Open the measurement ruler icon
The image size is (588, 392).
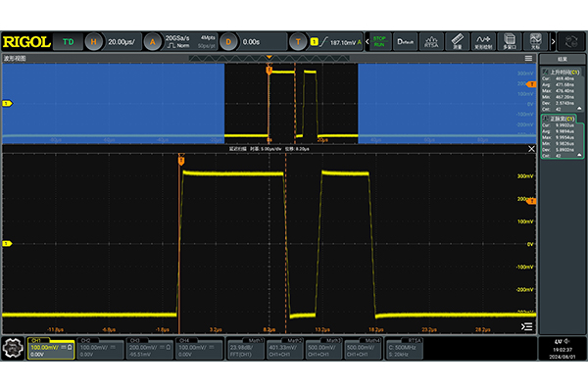(x=458, y=42)
